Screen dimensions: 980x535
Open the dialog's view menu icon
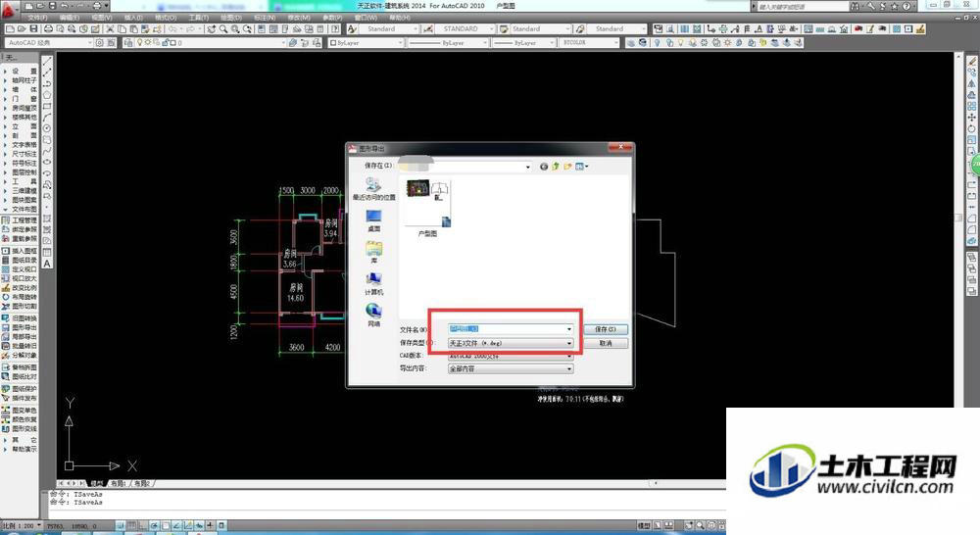pos(581,167)
